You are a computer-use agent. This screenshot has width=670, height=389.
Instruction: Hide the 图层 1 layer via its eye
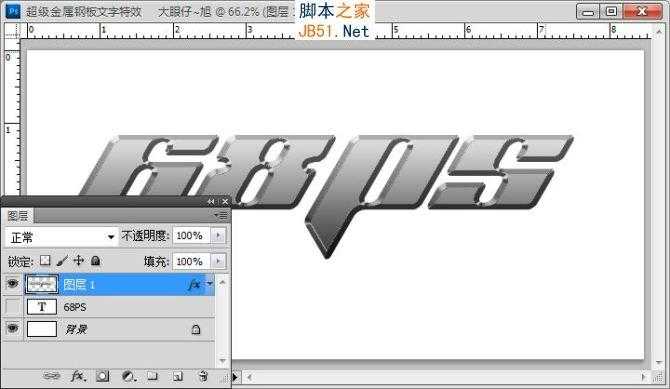(12, 284)
